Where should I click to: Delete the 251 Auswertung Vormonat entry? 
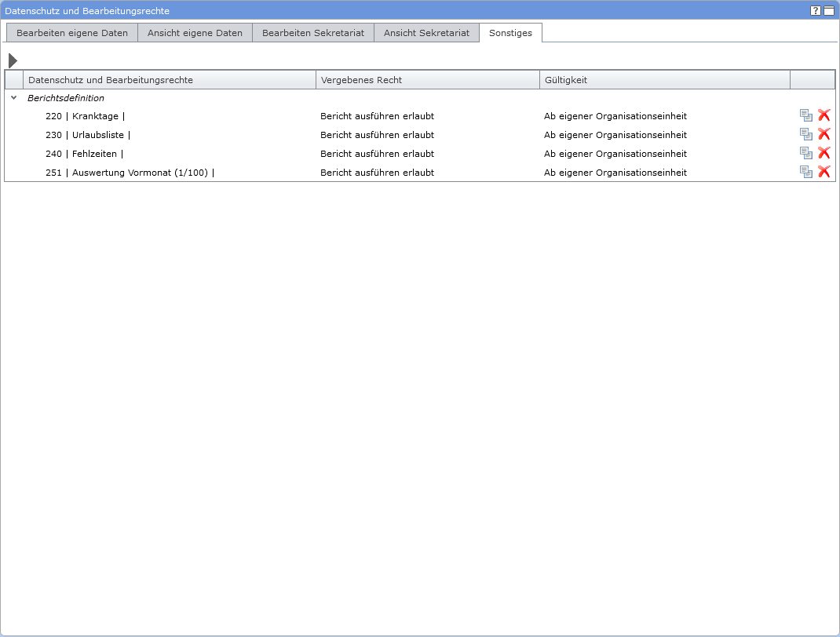[x=824, y=172]
